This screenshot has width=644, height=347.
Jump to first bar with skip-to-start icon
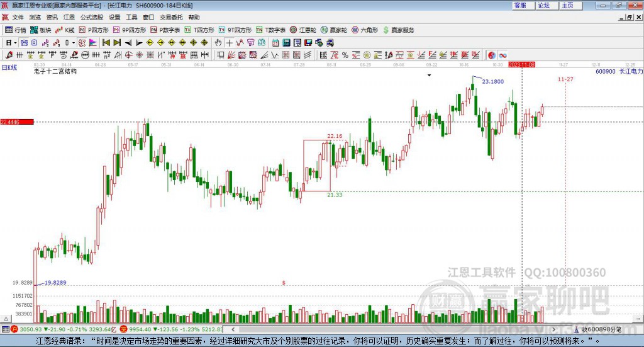106,43
